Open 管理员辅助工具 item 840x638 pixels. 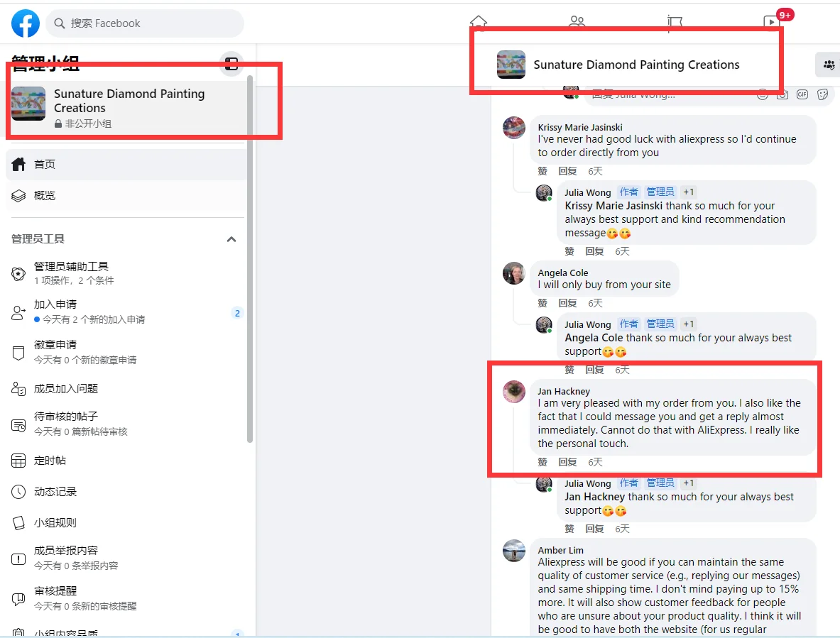pyautogui.click(x=128, y=273)
